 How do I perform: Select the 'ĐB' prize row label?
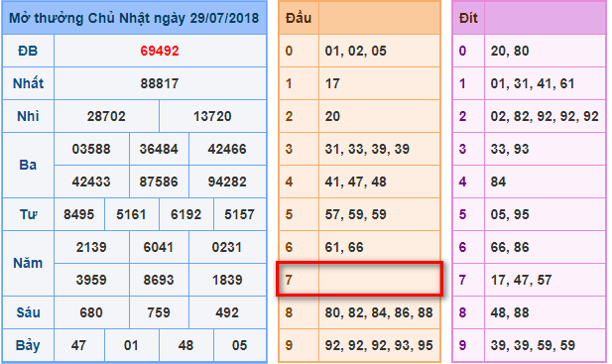[28, 51]
